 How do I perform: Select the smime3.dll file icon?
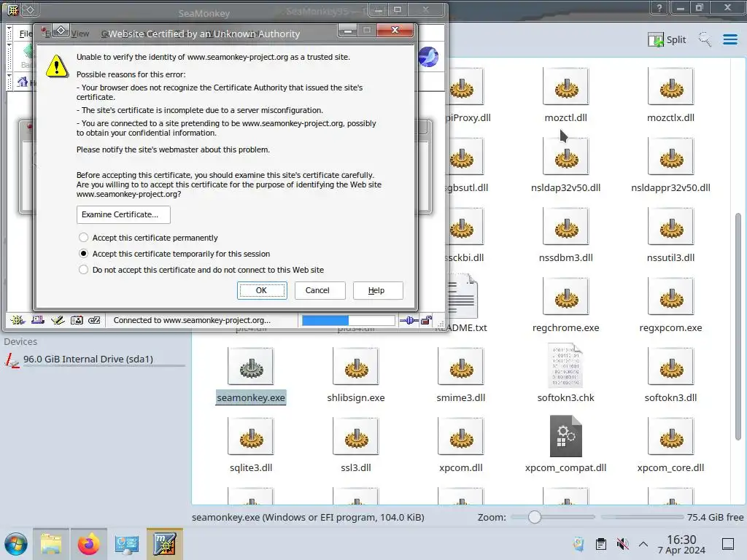(x=461, y=367)
